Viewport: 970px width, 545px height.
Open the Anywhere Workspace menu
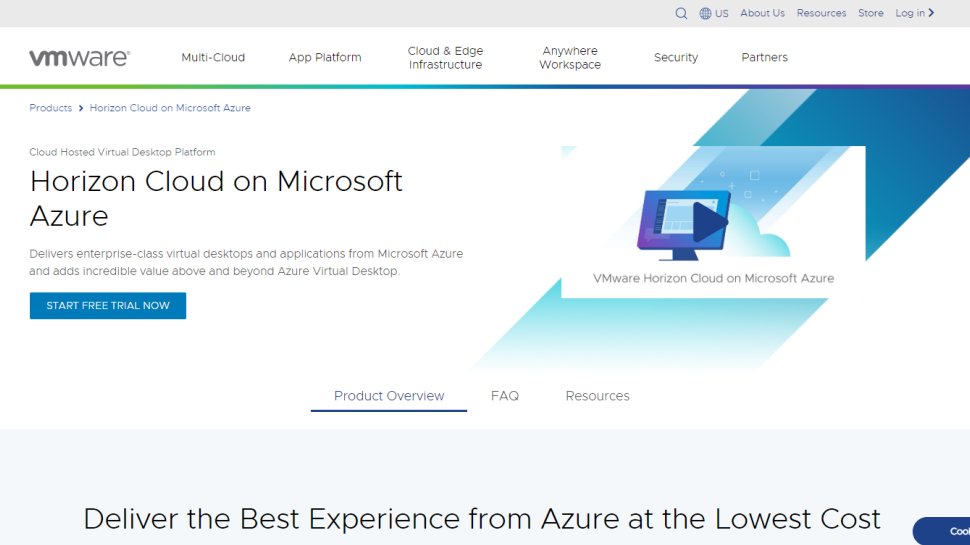coord(570,58)
